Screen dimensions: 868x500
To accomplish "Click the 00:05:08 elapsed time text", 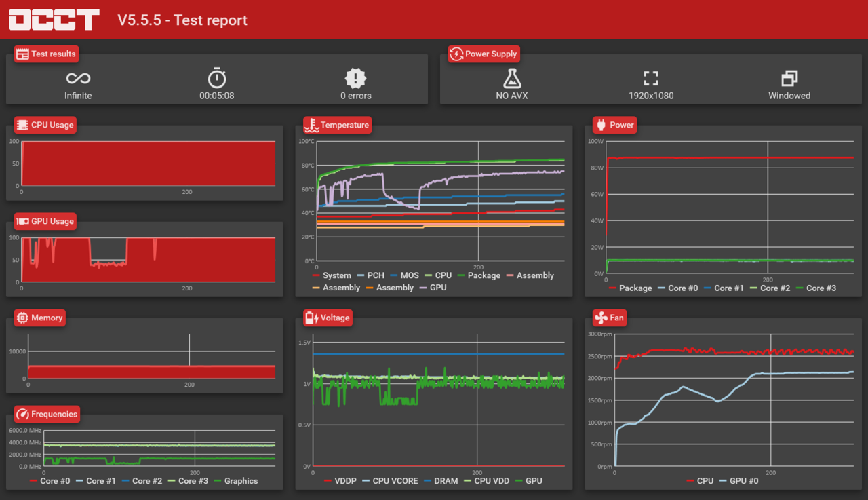I will (x=217, y=96).
